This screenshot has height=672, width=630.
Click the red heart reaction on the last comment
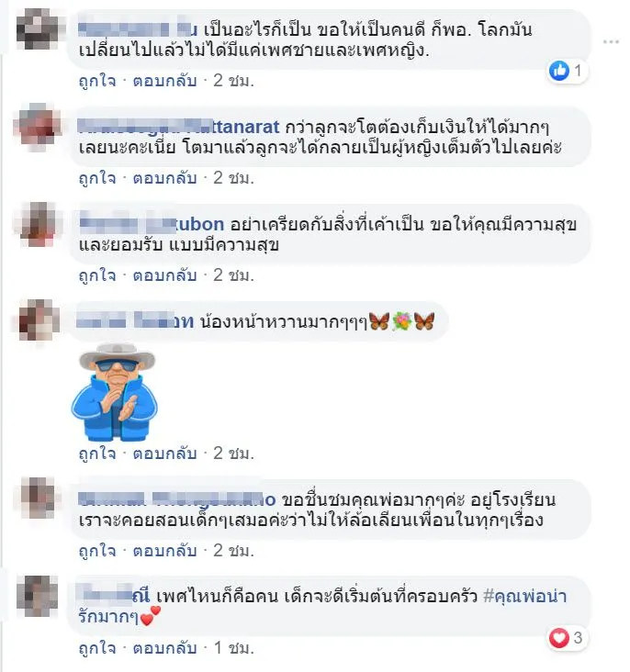pyautogui.click(x=559, y=638)
